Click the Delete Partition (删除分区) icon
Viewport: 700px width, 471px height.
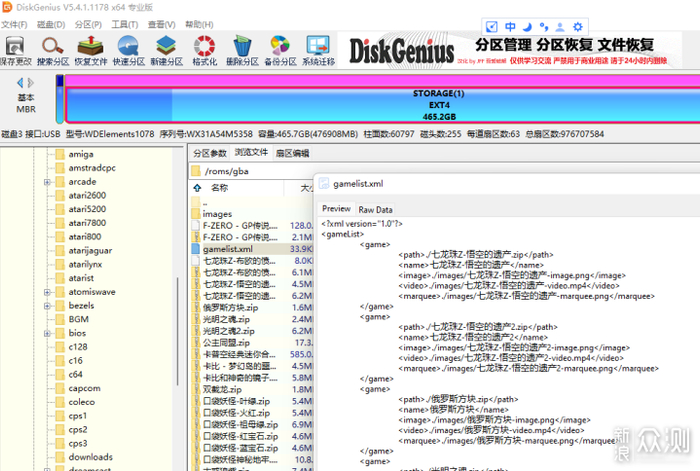pyautogui.click(x=243, y=50)
